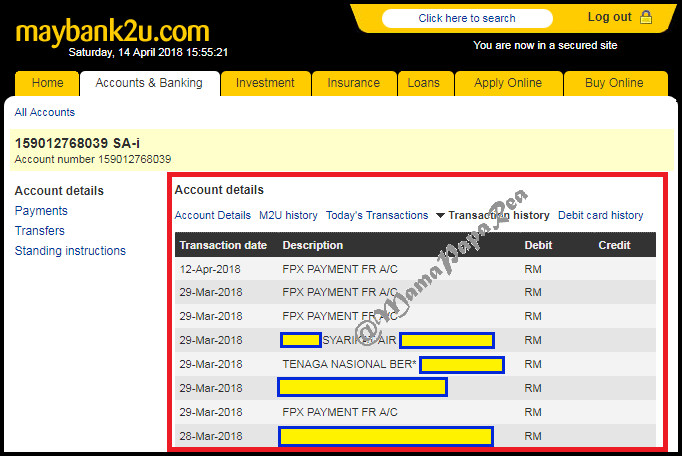Click RM debit cell in 28-Mar-2018 row

click(x=533, y=436)
